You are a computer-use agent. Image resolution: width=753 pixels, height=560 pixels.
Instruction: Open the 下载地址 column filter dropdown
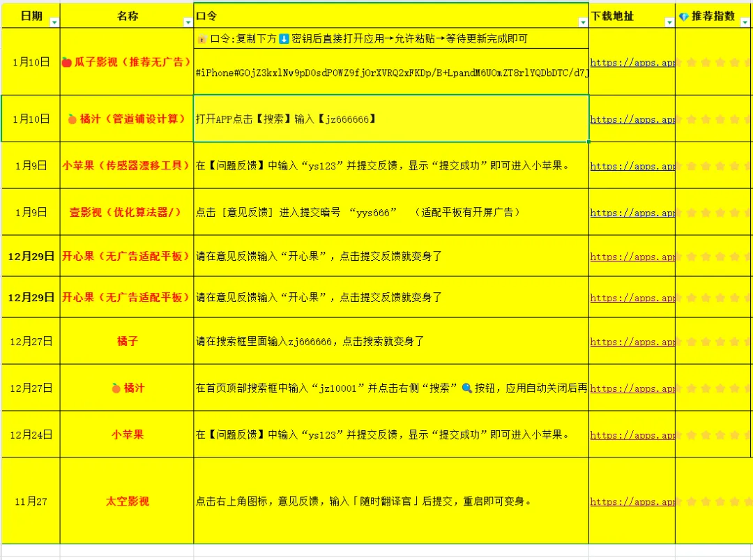[x=669, y=22]
